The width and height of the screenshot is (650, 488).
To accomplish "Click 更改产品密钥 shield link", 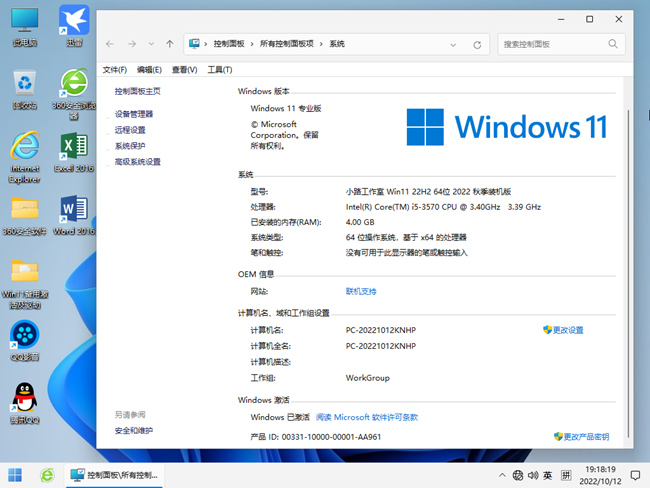I will (x=581, y=437).
